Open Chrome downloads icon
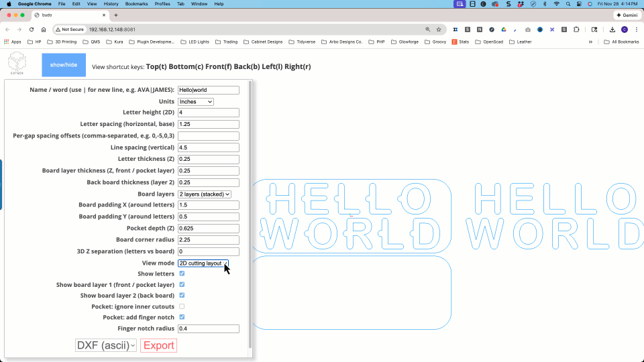644x362 pixels. (612, 29)
